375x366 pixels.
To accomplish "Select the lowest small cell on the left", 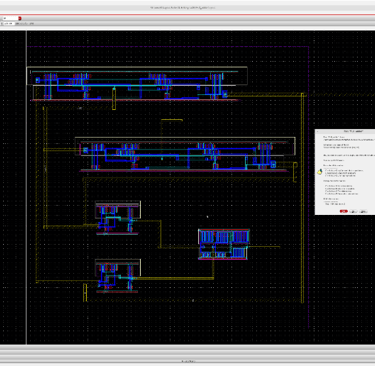I will point(118,276).
